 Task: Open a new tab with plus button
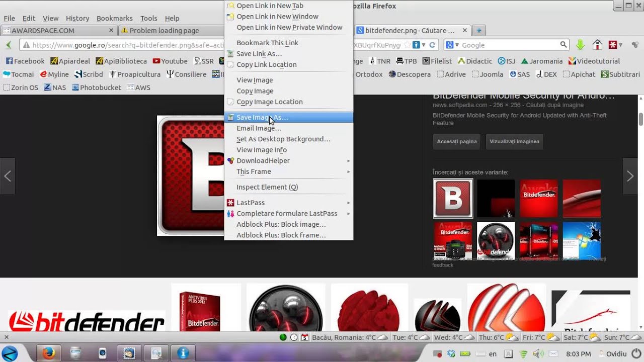tap(479, 31)
